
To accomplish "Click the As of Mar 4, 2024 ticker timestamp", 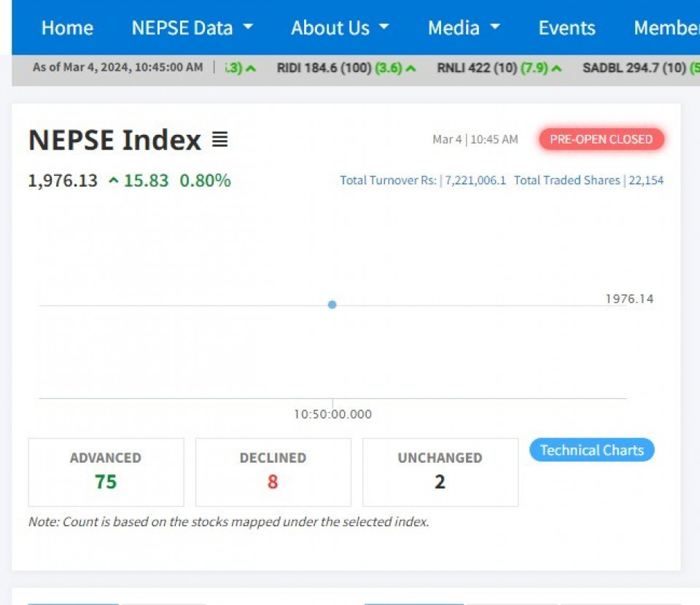I will click(118, 67).
